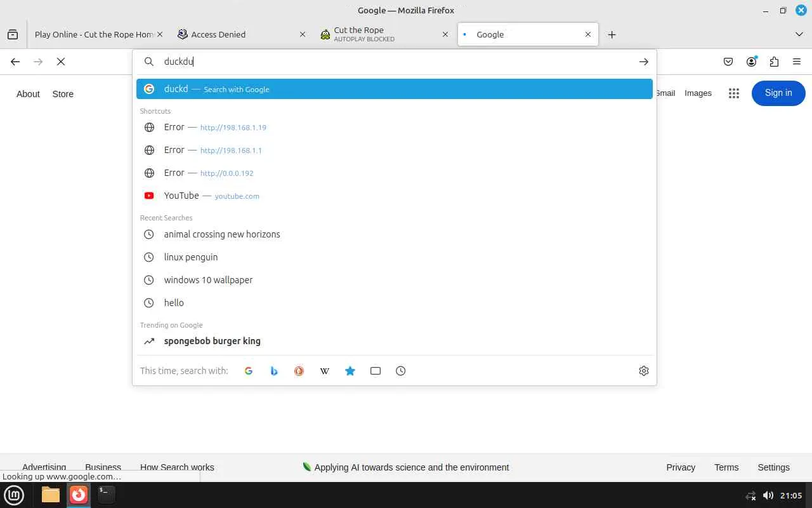Open Google About link
The width and height of the screenshot is (812, 508).
pos(28,94)
